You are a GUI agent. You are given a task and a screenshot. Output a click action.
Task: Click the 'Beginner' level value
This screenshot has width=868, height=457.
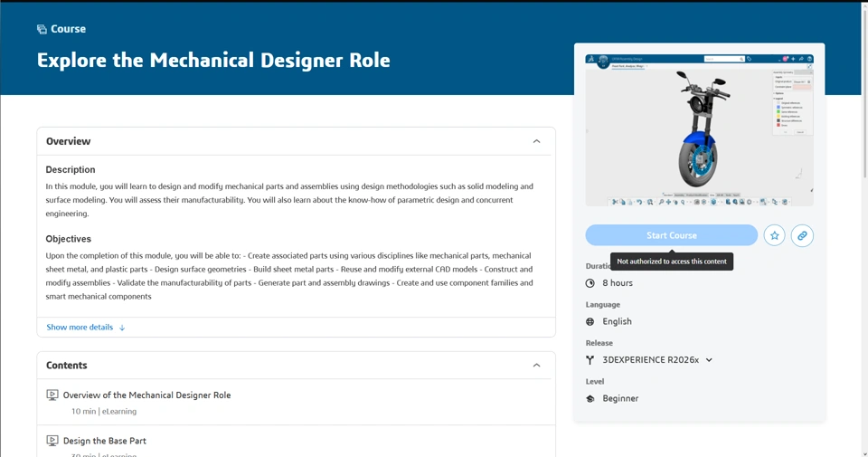[x=620, y=399]
